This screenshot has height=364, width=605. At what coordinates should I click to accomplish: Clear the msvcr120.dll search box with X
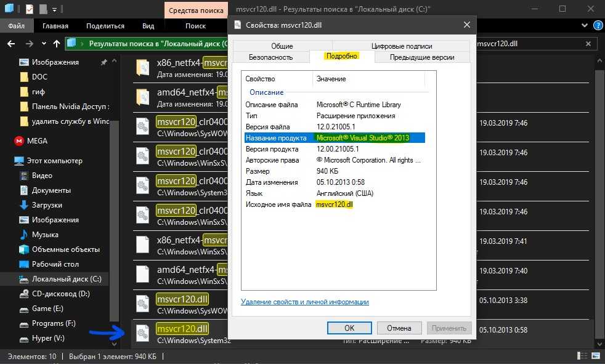(588, 44)
